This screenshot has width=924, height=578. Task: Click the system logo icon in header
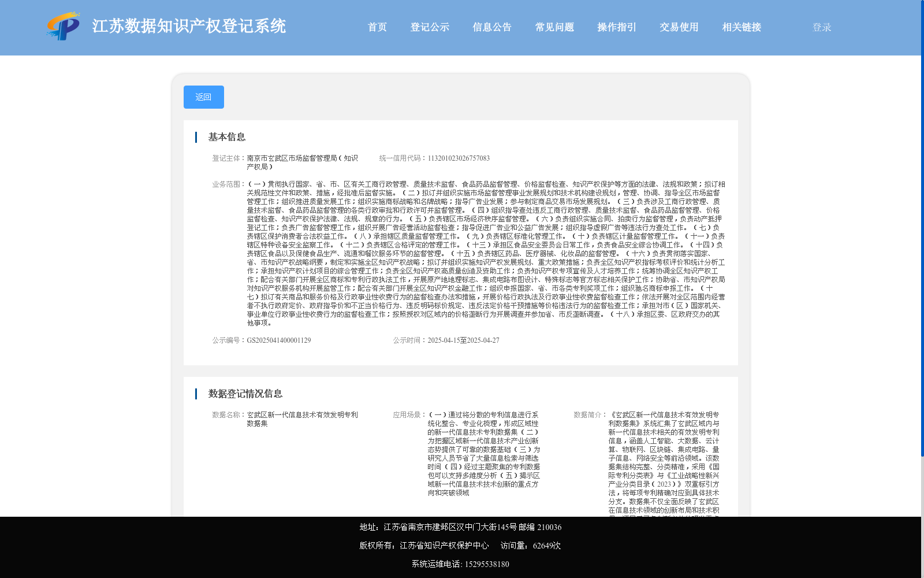[x=63, y=26]
